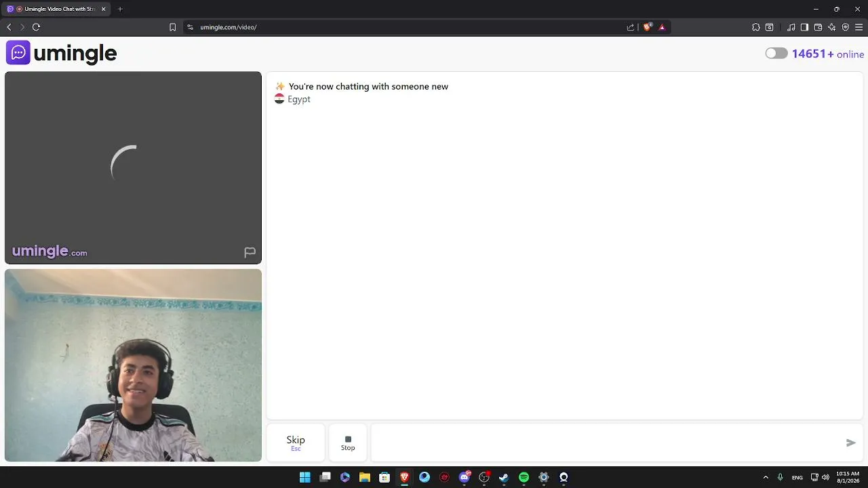868x488 pixels.
Task: Skip to next stranger
Action: click(296, 443)
